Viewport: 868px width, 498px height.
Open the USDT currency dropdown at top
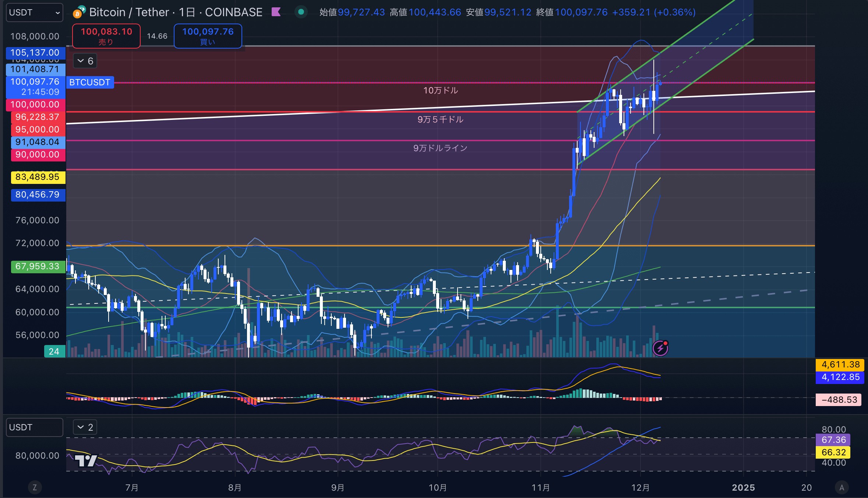(x=34, y=13)
